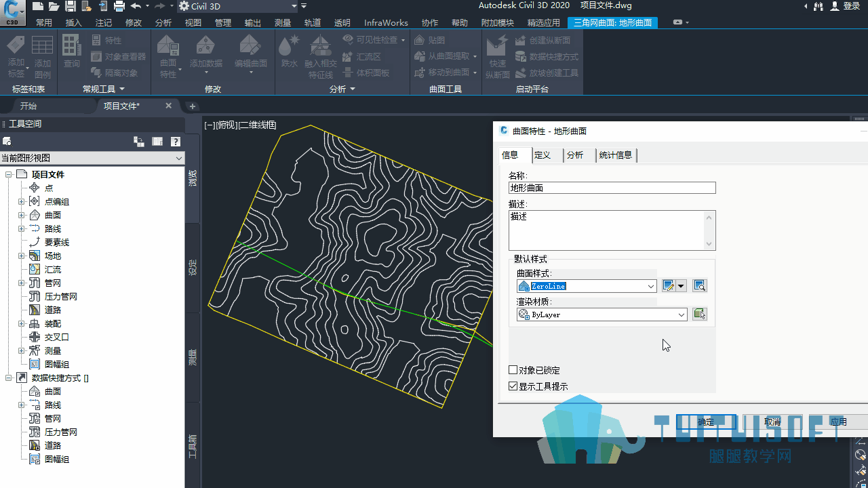This screenshot has width=868, height=488.
Task: Switch to the 统计信息 tab
Action: tap(616, 155)
